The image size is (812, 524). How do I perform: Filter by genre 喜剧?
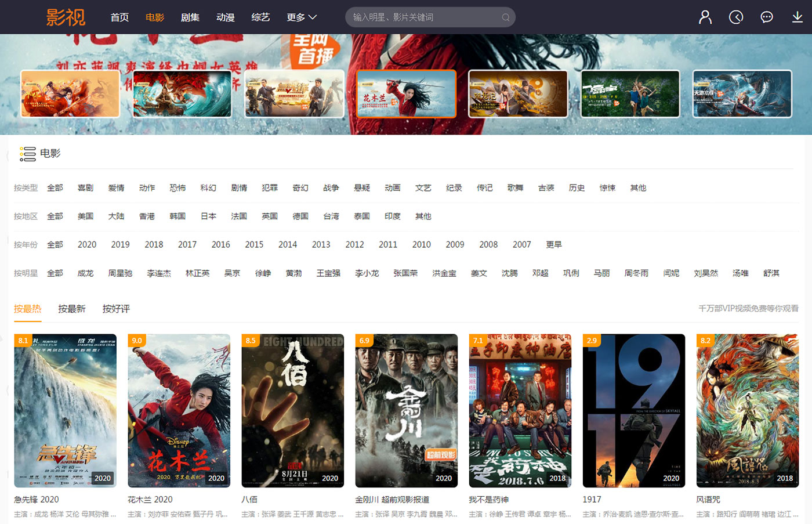coord(85,188)
